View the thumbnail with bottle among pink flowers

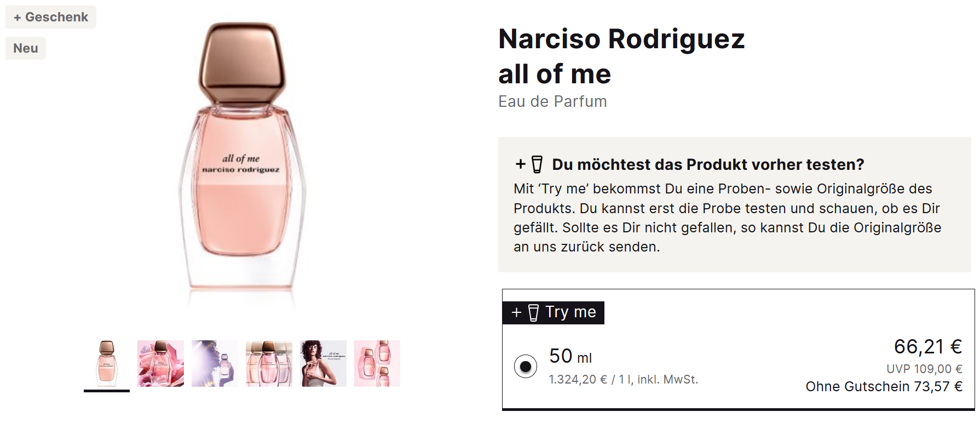coord(160,363)
